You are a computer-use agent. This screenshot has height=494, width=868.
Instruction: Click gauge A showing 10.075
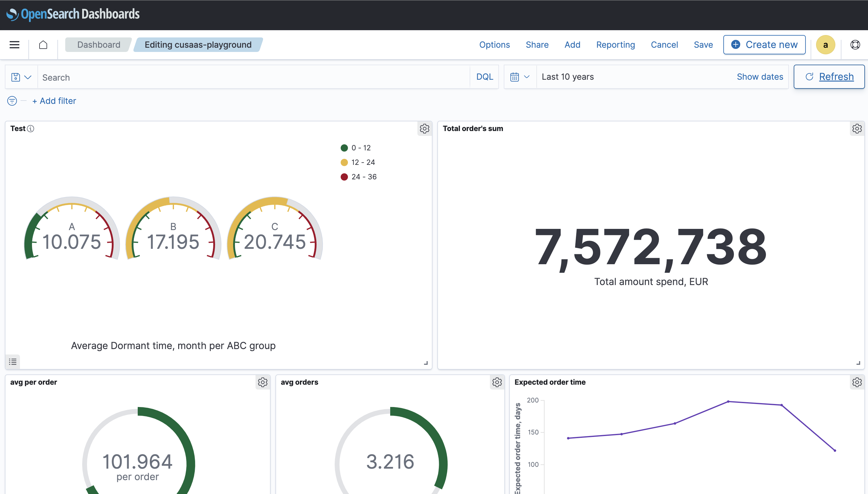click(72, 228)
